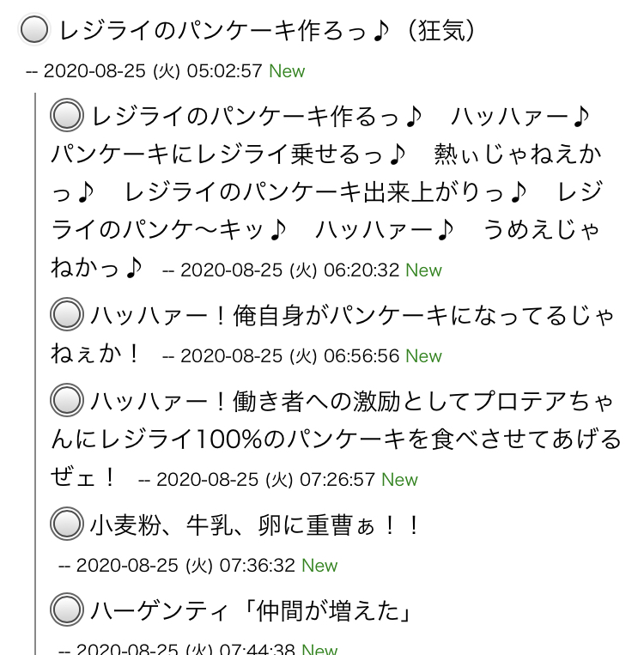Click the comment title レジライのパンケーキ作ろっ♪（狂気）
644x655 pixels.
tap(268, 31)
